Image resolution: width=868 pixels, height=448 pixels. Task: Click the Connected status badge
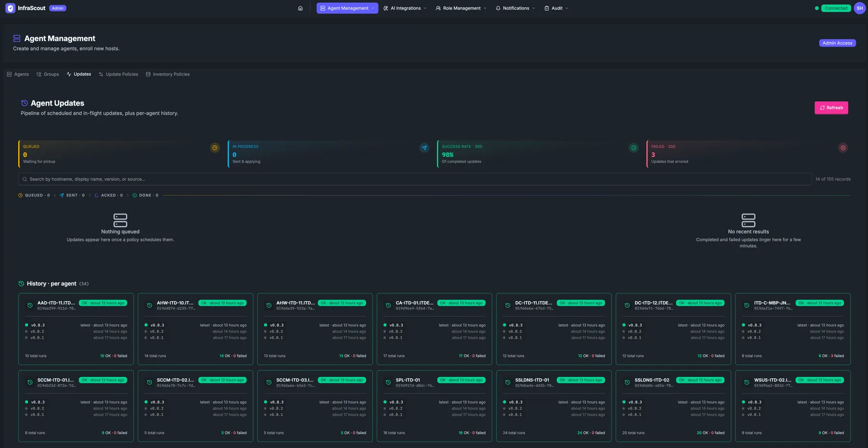[836, 8]
